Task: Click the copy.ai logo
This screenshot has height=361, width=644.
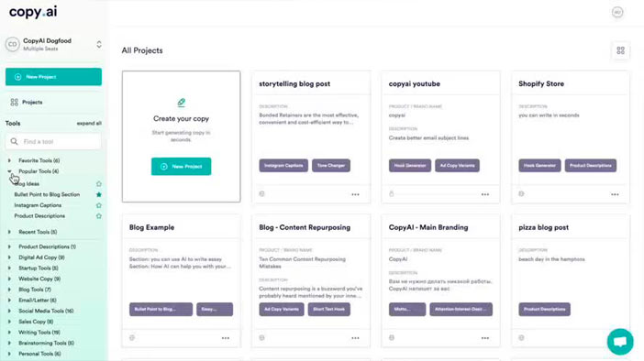Action: click(x=33, y=12)
